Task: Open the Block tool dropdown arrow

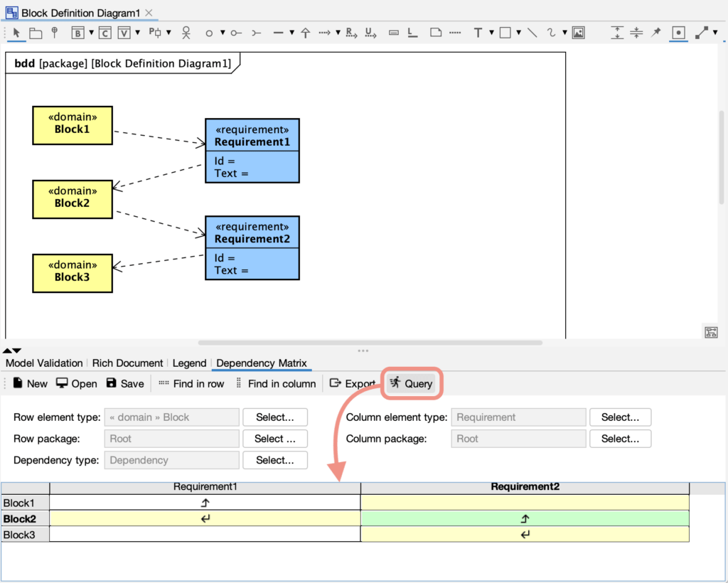Action: [x=90, y=33]
